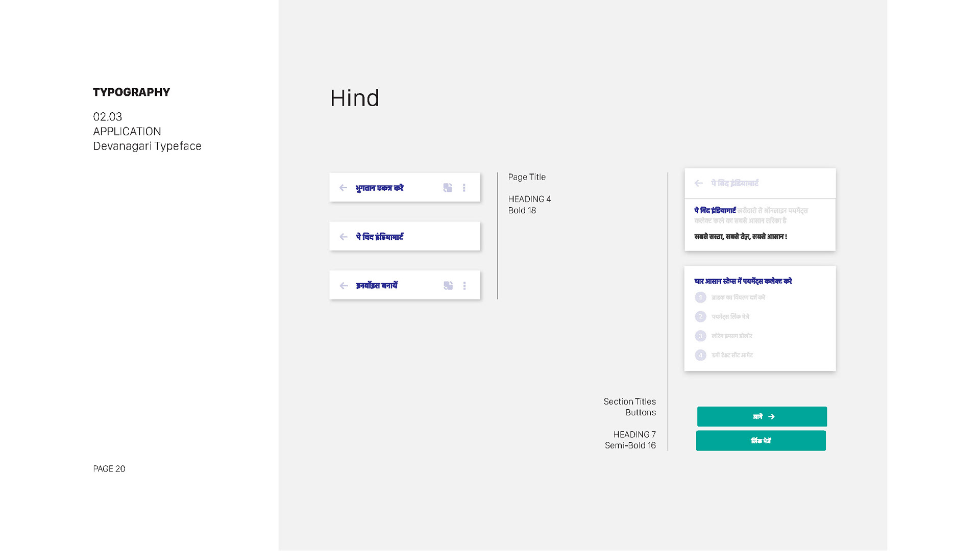Click back arrow in इनवॉइस बनायें header

344,286
